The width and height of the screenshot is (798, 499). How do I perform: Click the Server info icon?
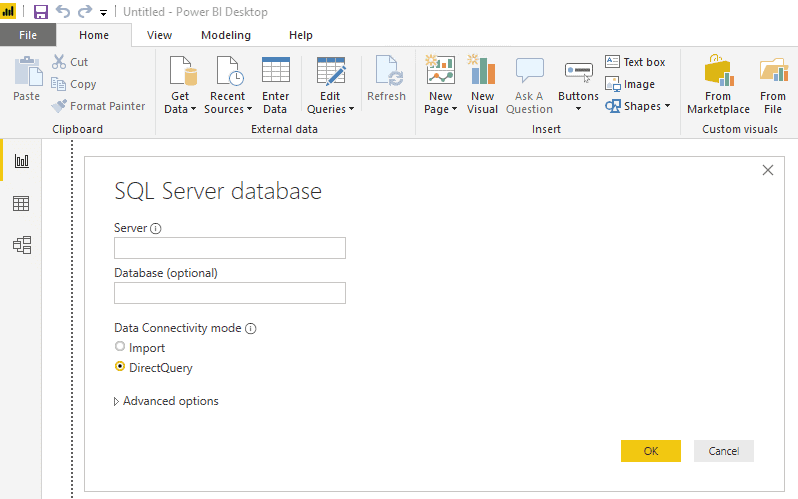coord(156,229)
